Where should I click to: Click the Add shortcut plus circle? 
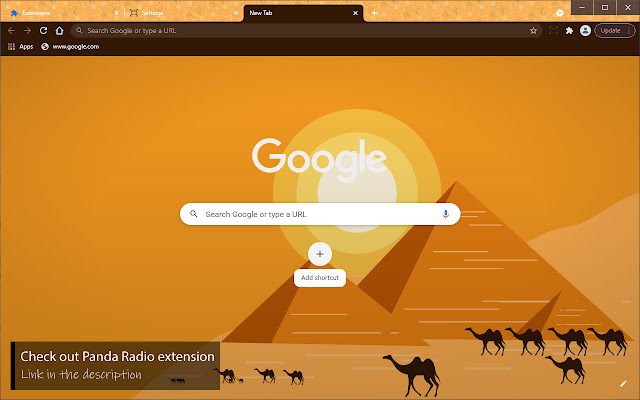click(320, 254)
